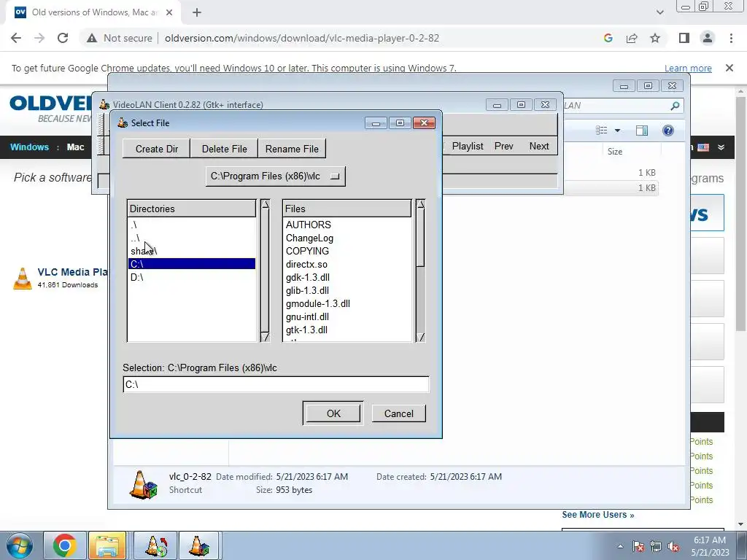Click the Not secure warning icon
Screen dimensions: 747x560
[x=92, y=38]
